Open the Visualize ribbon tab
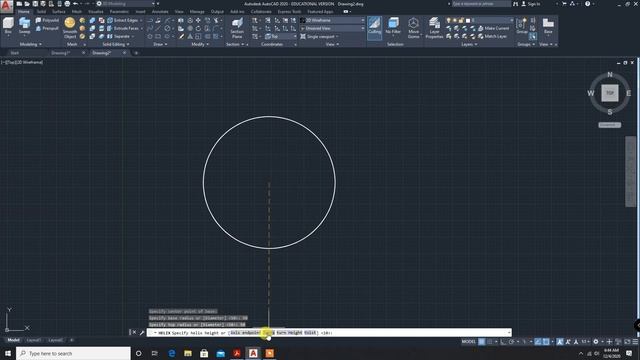Viewport: 640px width, 360px height. click(96, 11)
